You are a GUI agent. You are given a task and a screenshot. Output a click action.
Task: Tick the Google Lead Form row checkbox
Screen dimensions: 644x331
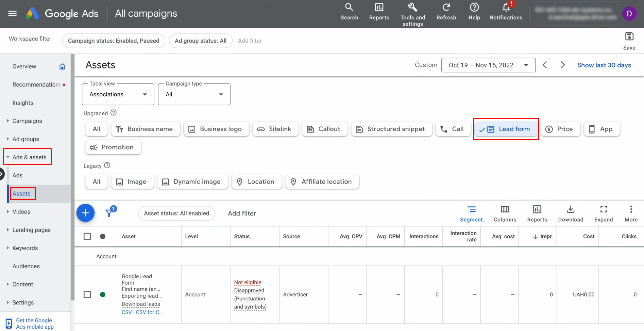(87, 295)
